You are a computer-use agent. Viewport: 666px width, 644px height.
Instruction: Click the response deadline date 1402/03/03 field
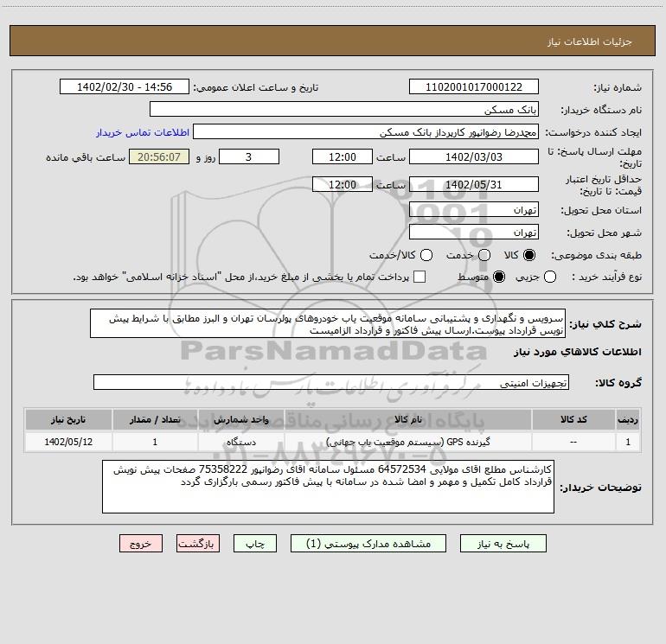click(x=474, y=157)
